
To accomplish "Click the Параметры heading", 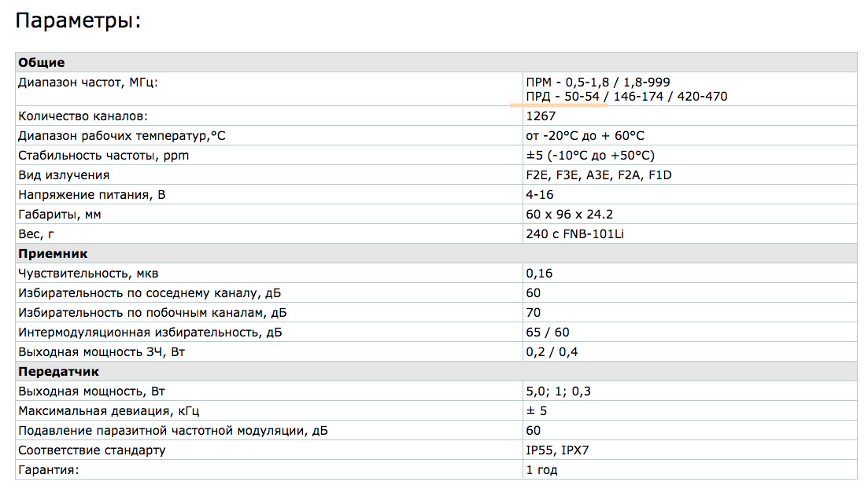I will [x=78, y=21].
